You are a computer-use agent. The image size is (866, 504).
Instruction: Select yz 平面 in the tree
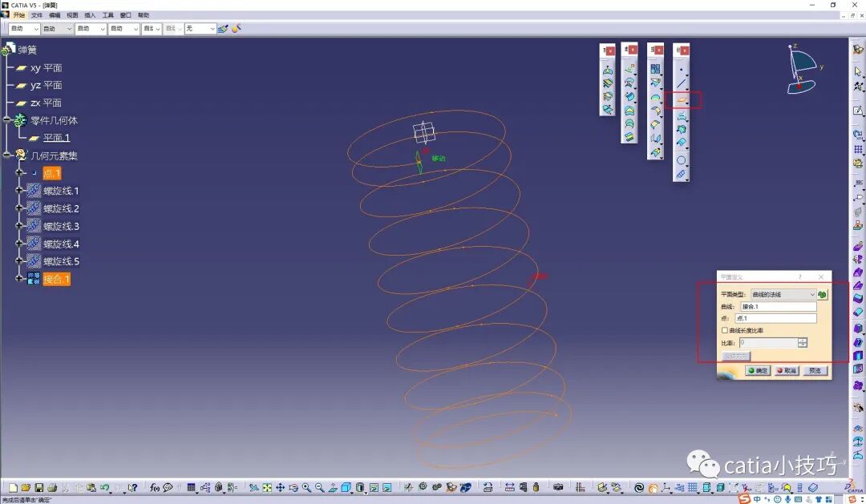tap(46, 86)
